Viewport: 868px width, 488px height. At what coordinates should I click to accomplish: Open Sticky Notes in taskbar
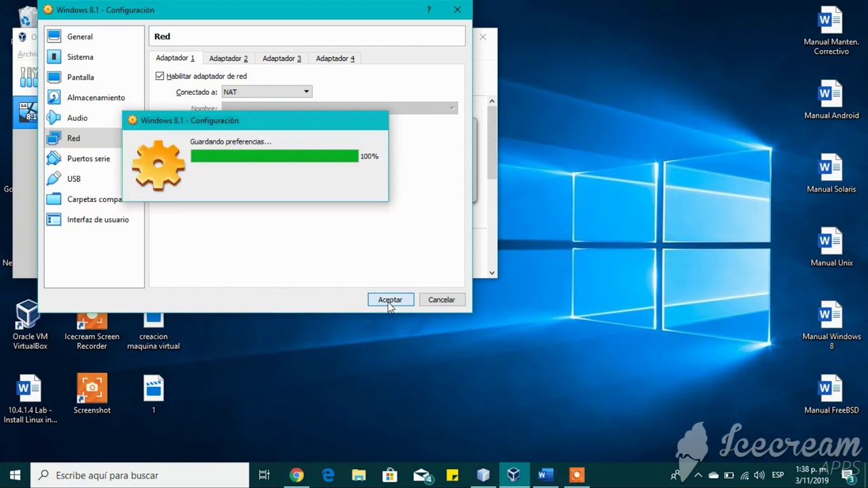(x=452, y=475)
